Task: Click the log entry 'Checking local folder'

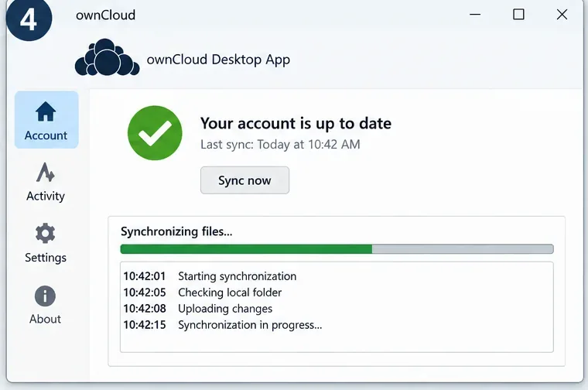Action: [230, 292]
